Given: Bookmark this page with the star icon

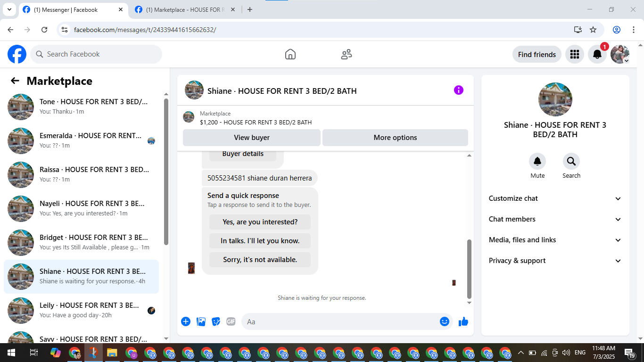Looking at the screenshot, I should (593, 30).
